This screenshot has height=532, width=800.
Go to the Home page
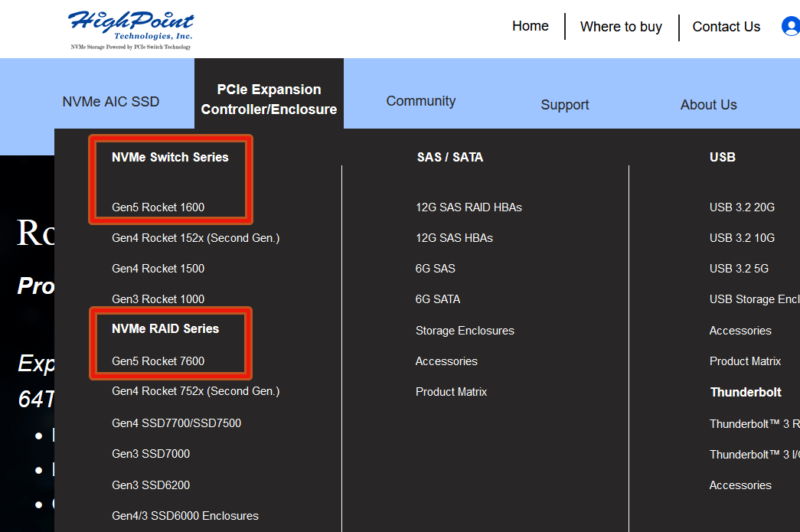[x=530, y=26]
